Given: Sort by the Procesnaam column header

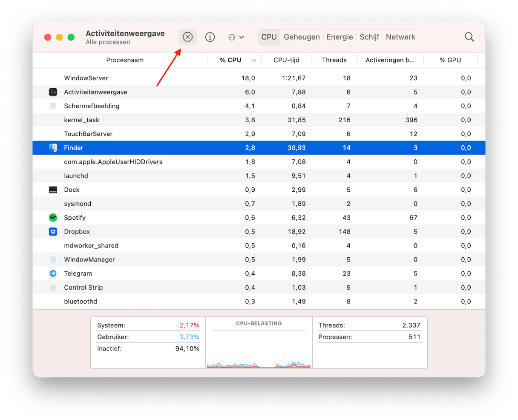Looking at the screenshot, I should click(x=125, y=60).
